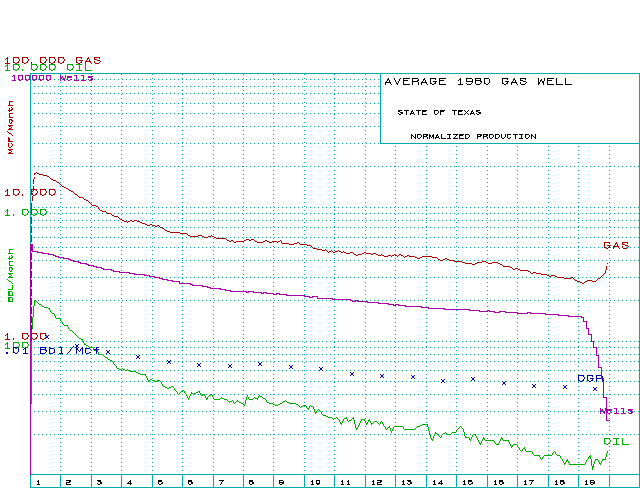Viewport: 640px width, 491px height.
Task: Click the blue DGR label
Action: (590, 379)
